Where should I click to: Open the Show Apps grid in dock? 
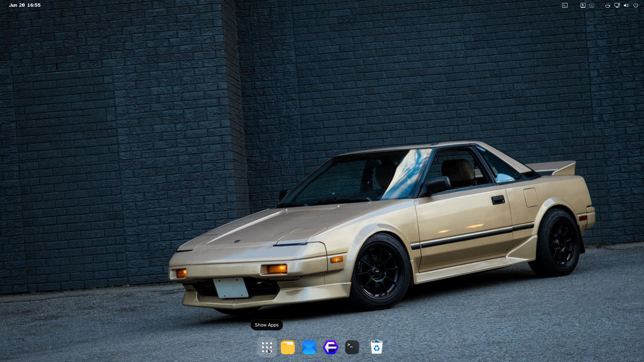coord(267,347)
